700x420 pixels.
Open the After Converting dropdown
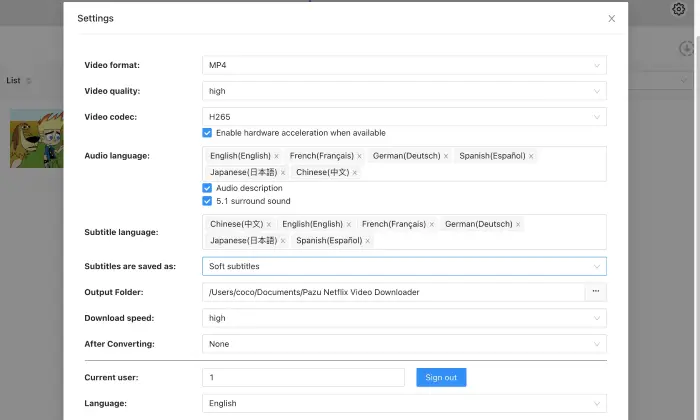(404, 344)
